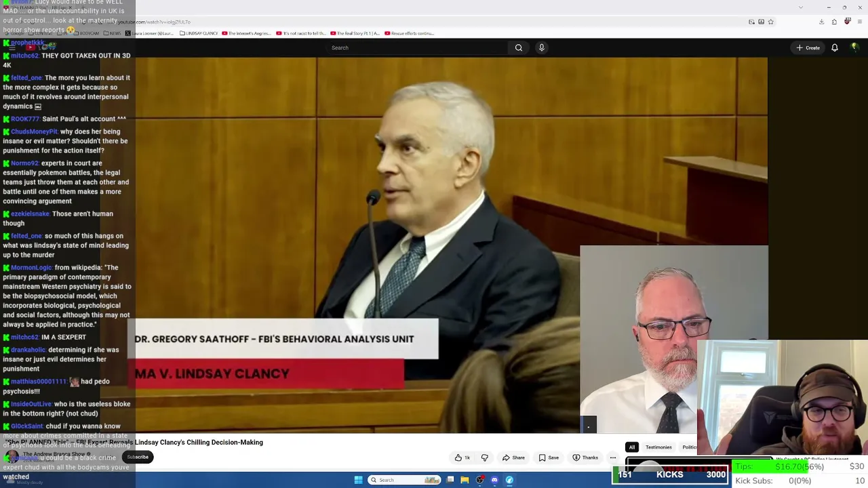The height and width of the screenshot is (488, 868).
Task: Click the YouTube search field
Action: click(x=417, y=47)
